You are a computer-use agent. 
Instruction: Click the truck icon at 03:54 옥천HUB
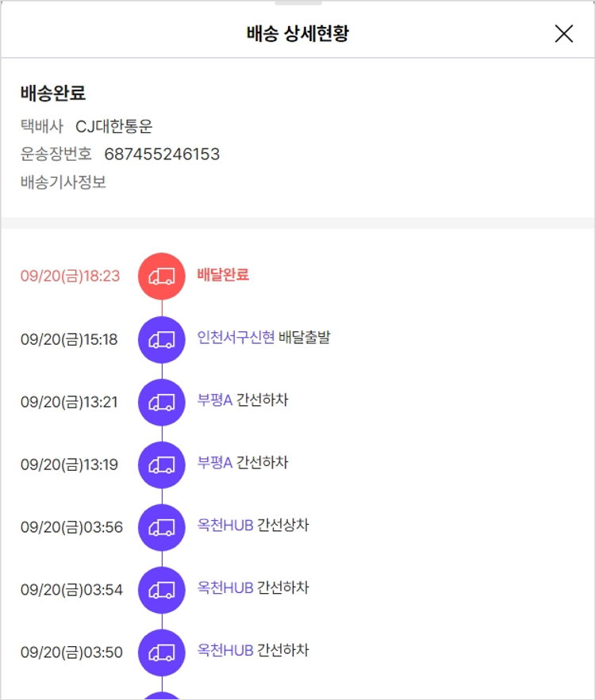162,590
